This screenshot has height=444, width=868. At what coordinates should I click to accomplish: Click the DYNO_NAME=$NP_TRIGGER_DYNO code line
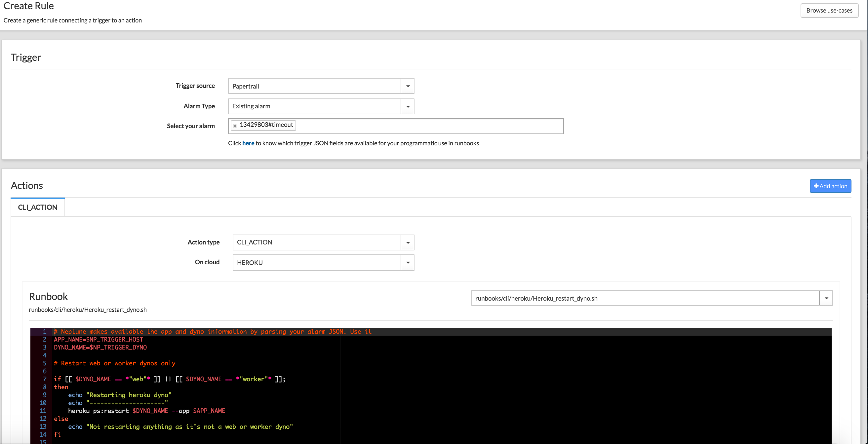[100, 347]
